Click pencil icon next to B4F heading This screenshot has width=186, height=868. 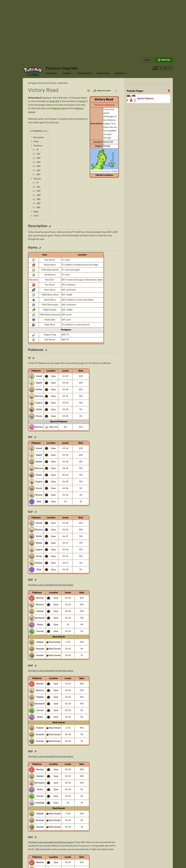35,665
